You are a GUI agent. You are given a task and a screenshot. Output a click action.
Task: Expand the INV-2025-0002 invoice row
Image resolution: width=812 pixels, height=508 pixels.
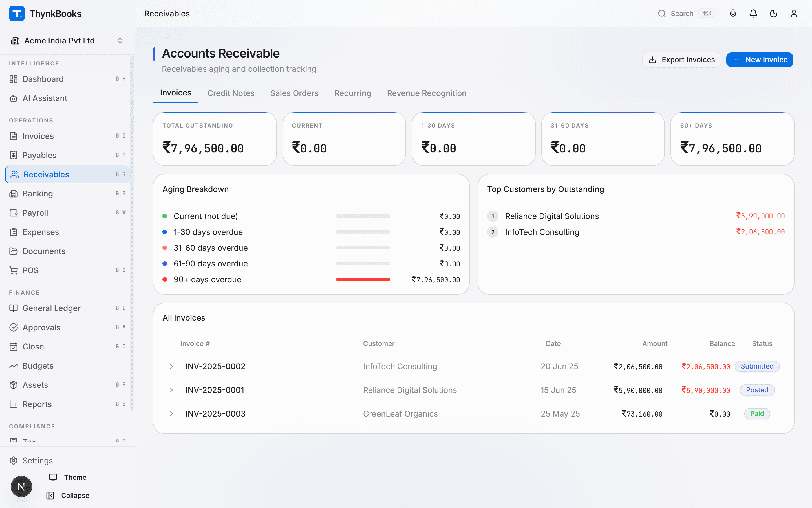tap(171, 366)
